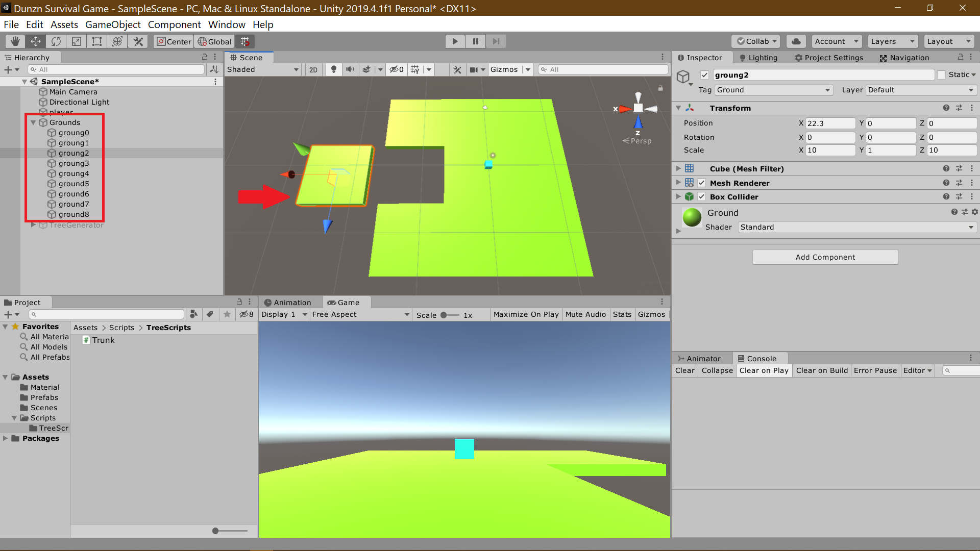Image resolution: width=980 pixels, height=551 pixels.
Task: Click the Add Component button
Action: pos(825,257)
